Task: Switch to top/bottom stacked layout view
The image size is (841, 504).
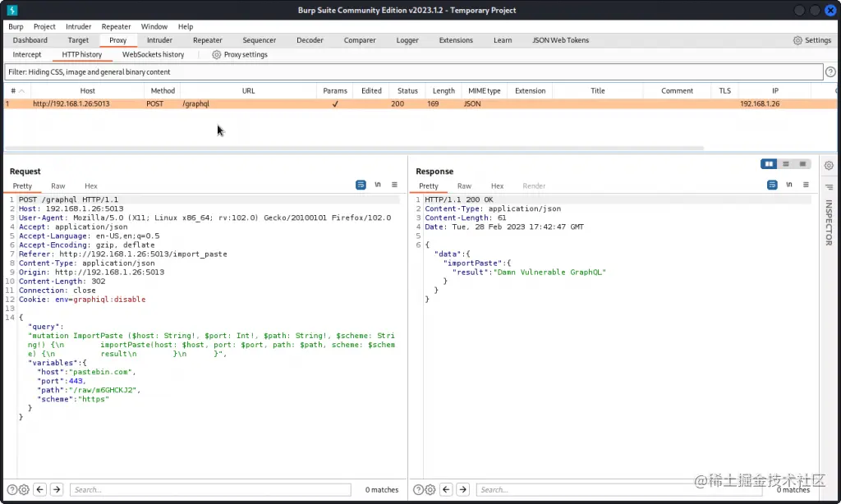Action: (786, 164)
